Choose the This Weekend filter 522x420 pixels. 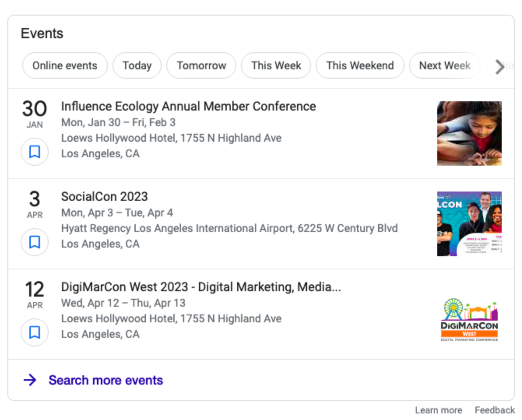(x=360, y=65)
